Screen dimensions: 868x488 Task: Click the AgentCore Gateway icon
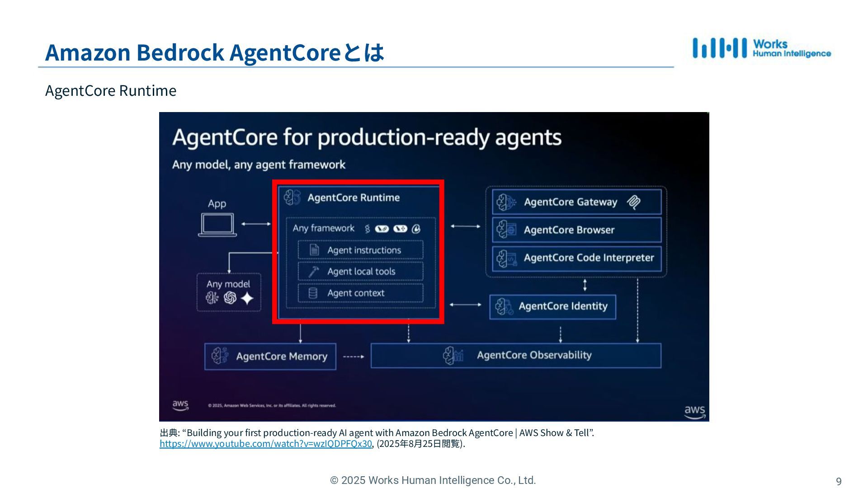pos(506,202)
